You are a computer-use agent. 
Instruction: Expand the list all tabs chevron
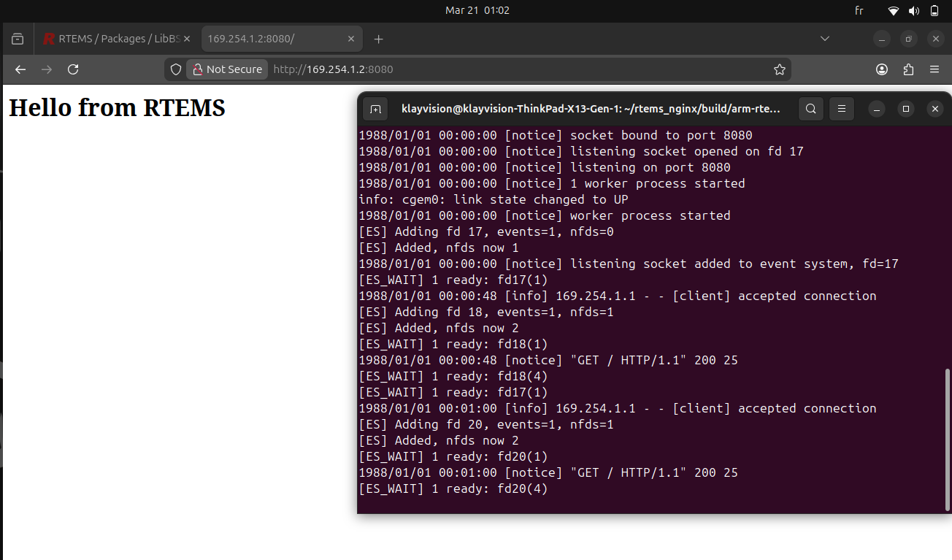tap(825, 39)
